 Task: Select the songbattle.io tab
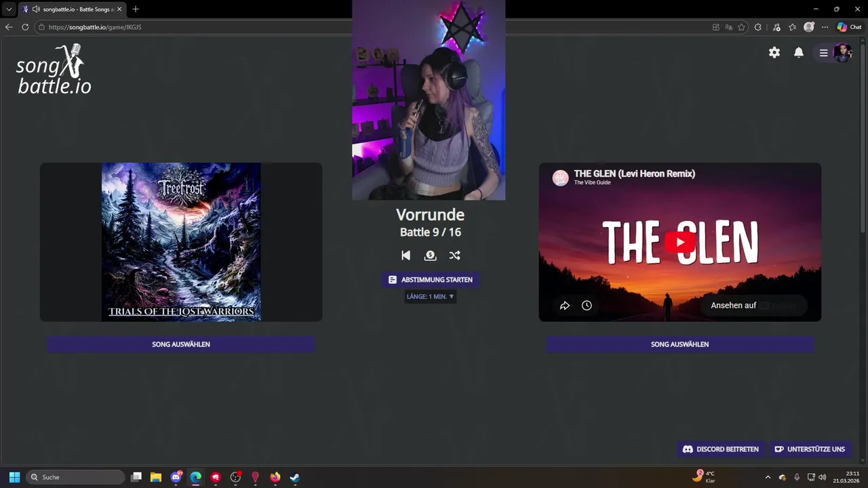(72, 9)
